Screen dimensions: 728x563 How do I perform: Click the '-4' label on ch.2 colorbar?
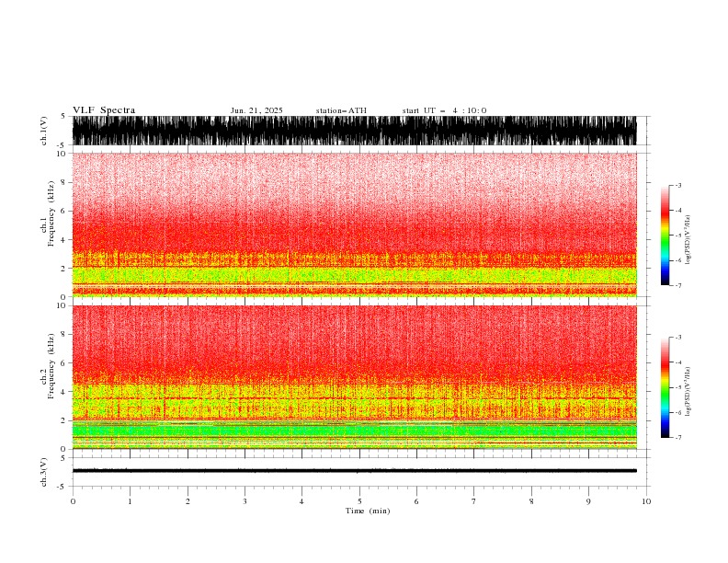click(x=677, y=362)
